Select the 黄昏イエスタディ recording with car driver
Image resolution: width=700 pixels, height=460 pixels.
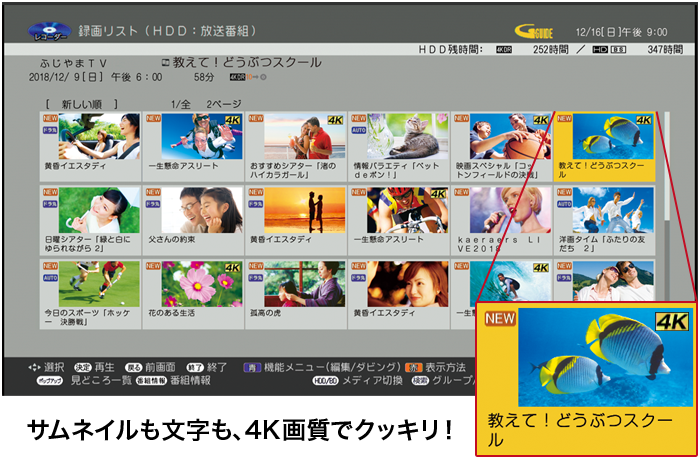(x=90, y=147)
